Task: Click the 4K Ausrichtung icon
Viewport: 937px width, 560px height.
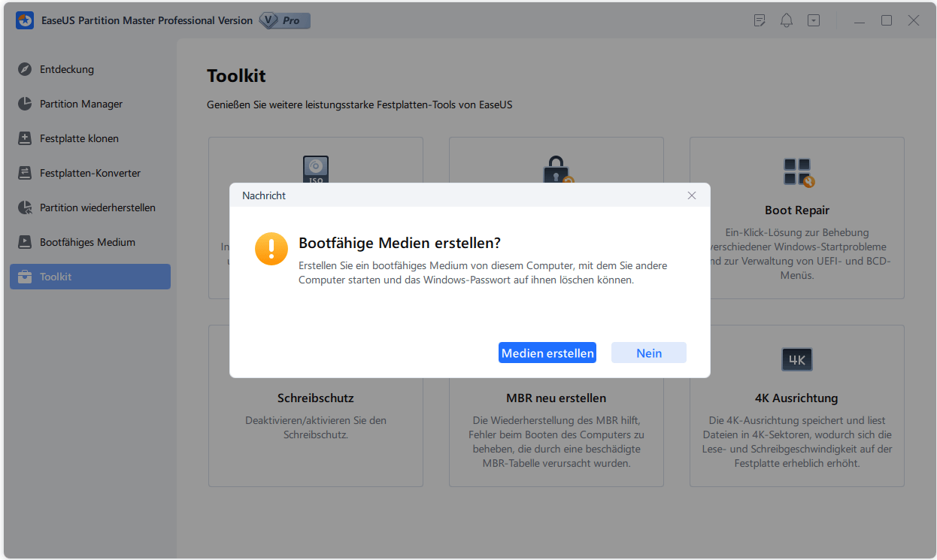Action: coord(797,359)
